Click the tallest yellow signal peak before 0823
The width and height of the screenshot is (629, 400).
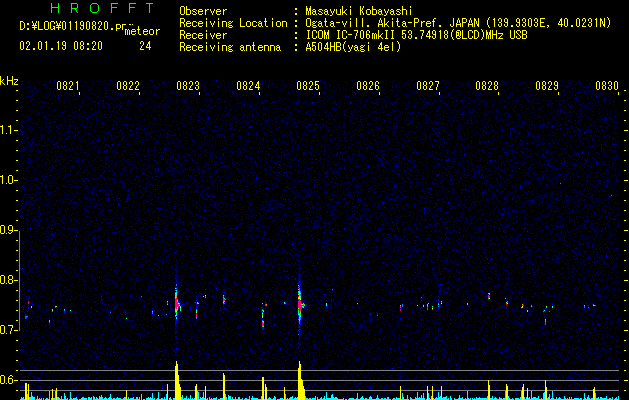(177, 380)
